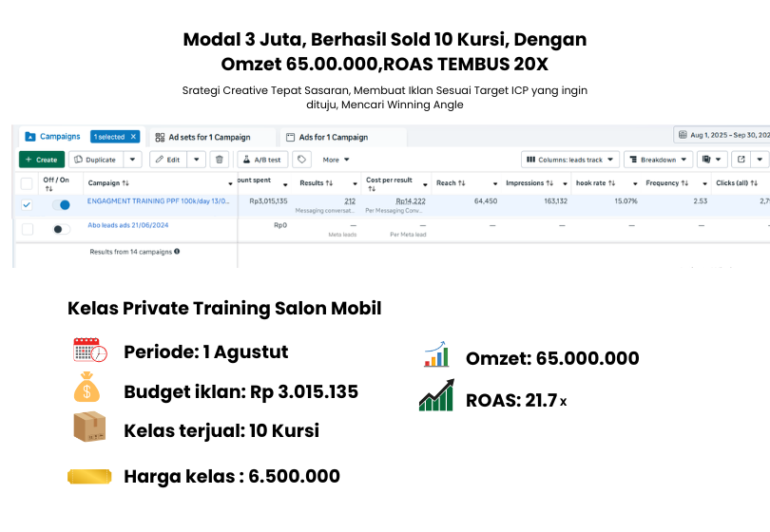Click the sort arrows on the Reach column
The height and width of the screenshot is (532, 770).
[461, 182]
